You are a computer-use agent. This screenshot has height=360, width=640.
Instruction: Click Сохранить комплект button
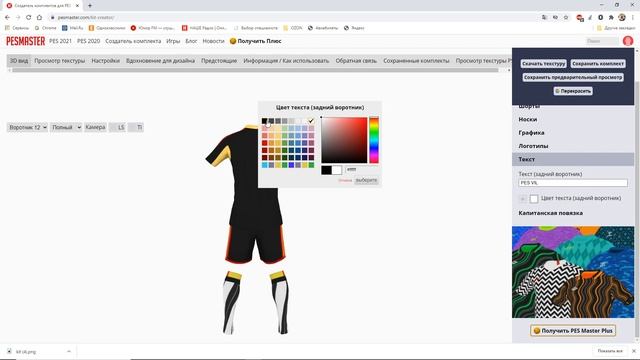(598, 64)
